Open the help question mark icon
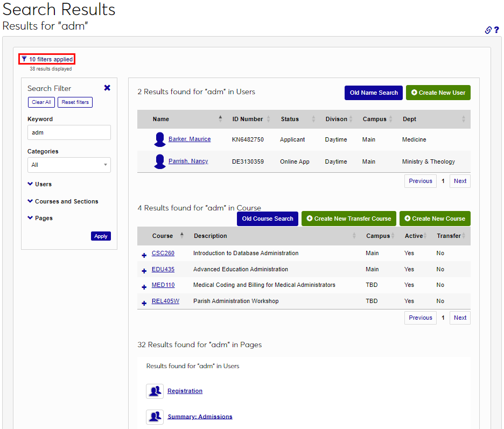The image size is (504, 429). tap(497, 30)
